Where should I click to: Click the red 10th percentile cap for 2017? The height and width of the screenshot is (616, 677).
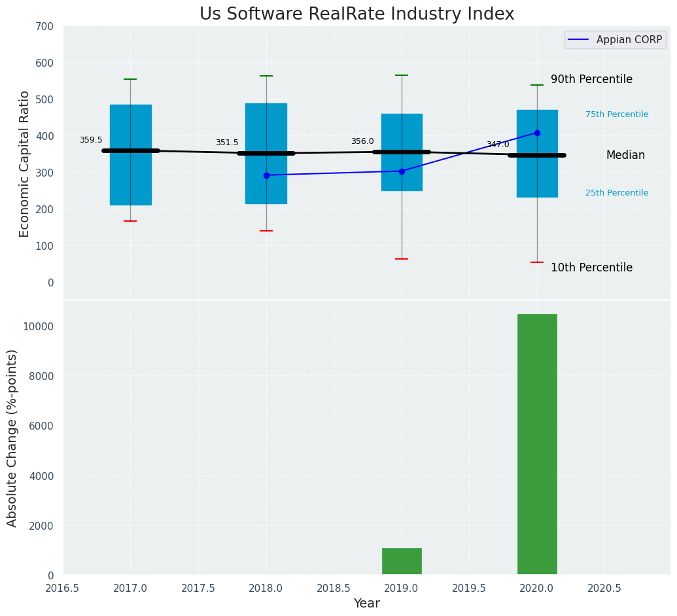point(130,221)
